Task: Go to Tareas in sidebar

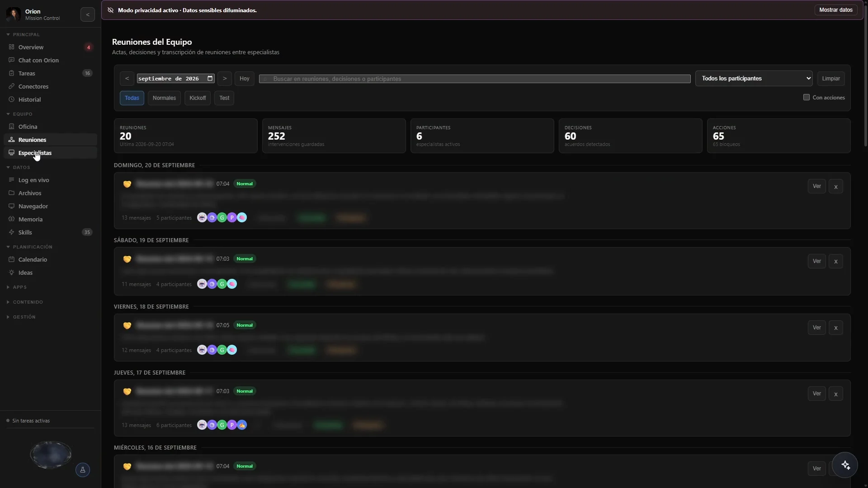Action: [50, 73]
